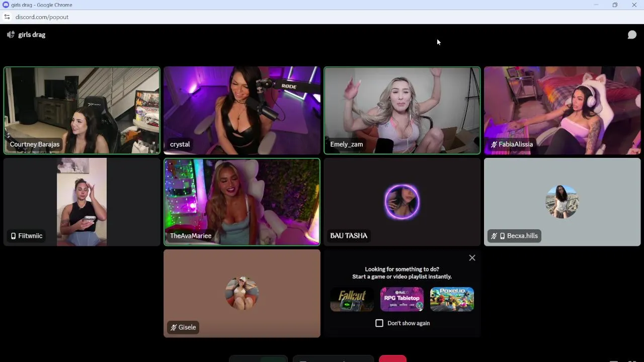Click the muted microphone icon on Becxa.hills
This screenshot has width=644, height=362.
(494, 236)
